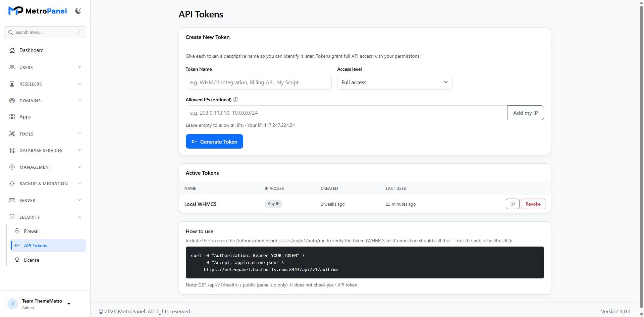
Task: Click the API Tokens key icon
Action: pyautogui.click(x=17, y=246)
